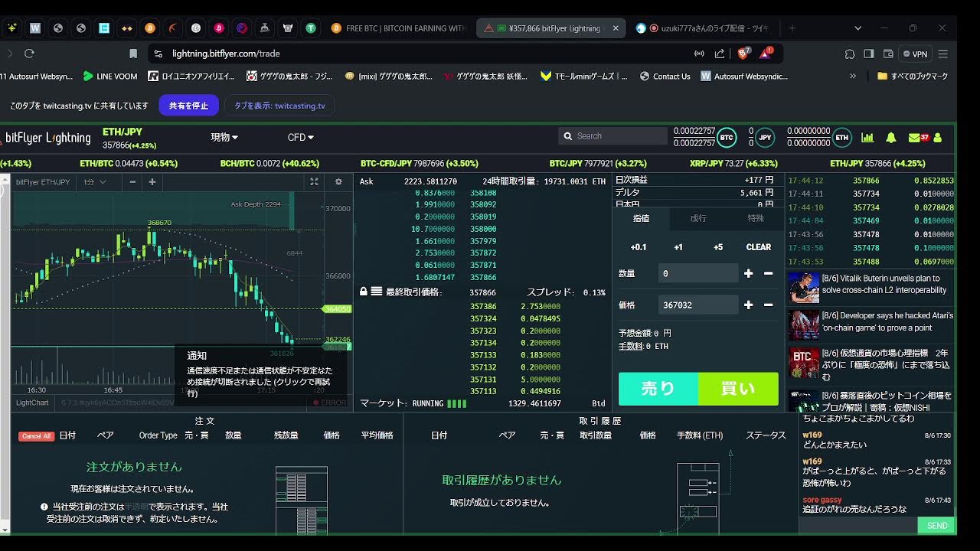Toggle the Brave VPN button
Viewport: 980px width, 551px height.
pyautogui.click(x=915, y=54)
